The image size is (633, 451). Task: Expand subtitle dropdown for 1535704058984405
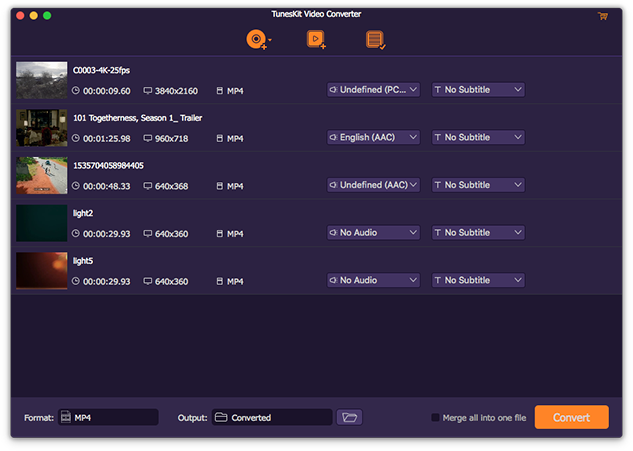[x=478, y=185]
